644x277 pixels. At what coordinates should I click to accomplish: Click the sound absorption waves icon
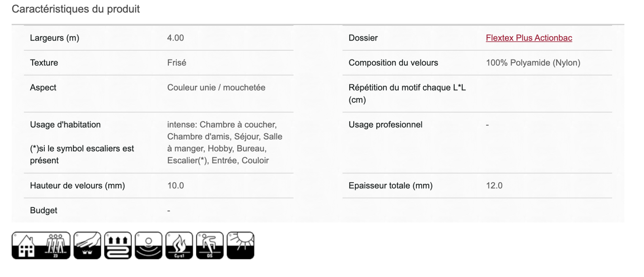[x=148, y=245]
